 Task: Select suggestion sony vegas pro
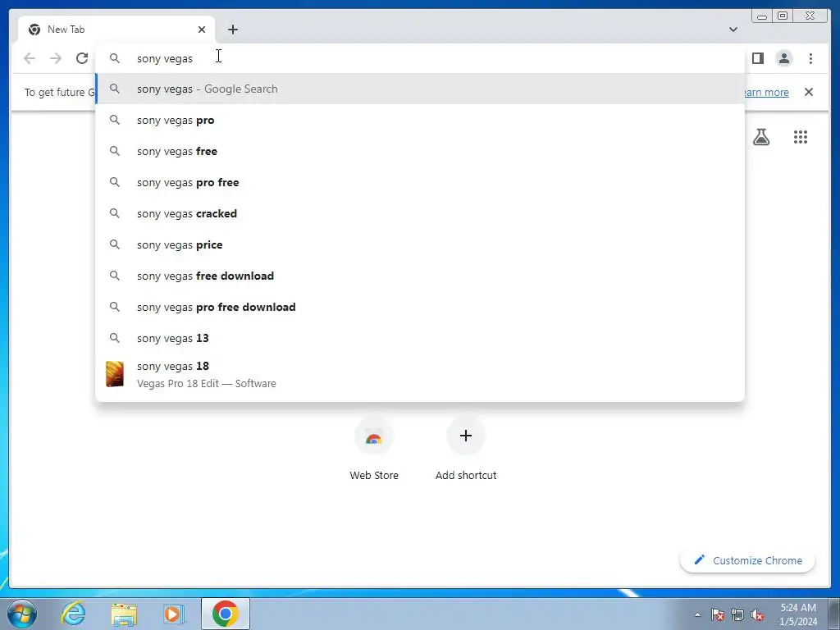pyautogui.click(x=420, y=120)
